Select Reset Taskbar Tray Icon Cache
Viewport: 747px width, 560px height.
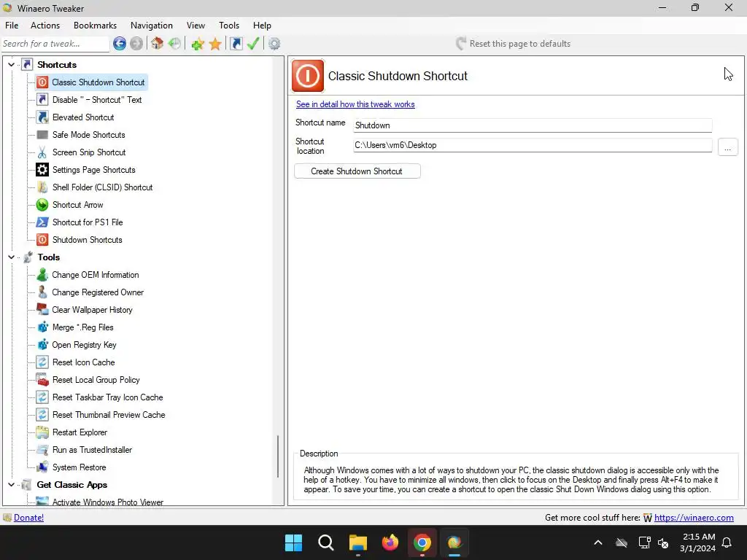108,397
